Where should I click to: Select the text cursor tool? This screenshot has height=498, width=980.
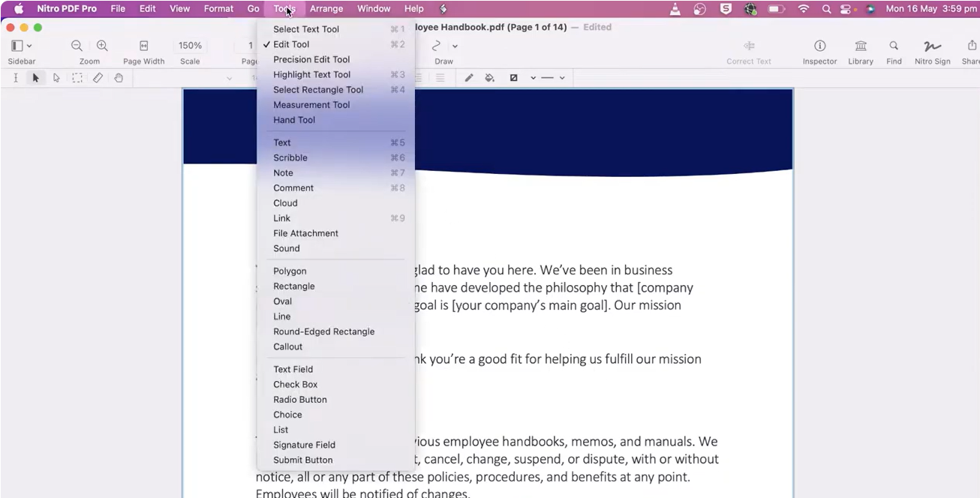pos(16,77)
